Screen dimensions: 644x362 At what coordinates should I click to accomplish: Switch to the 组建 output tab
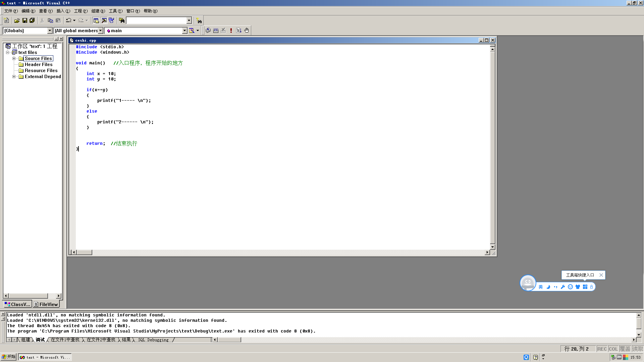coord(25,340)
